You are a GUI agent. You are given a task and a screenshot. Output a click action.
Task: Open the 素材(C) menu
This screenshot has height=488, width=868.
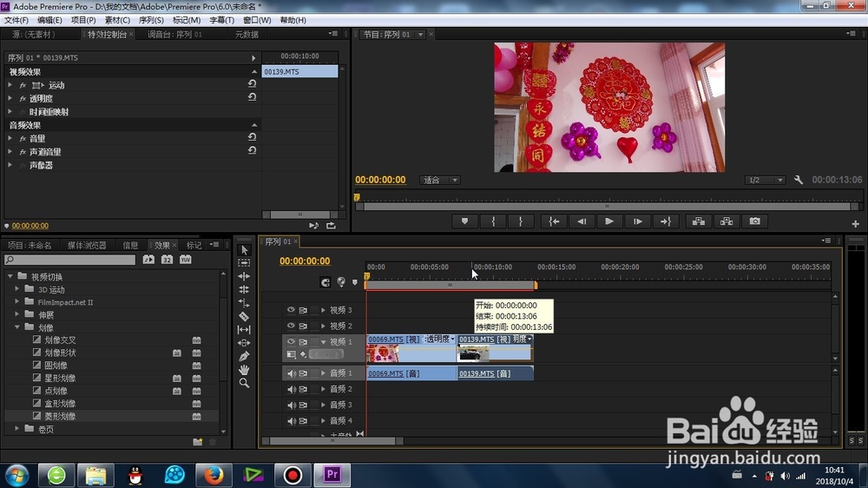(x=117, y=20)
